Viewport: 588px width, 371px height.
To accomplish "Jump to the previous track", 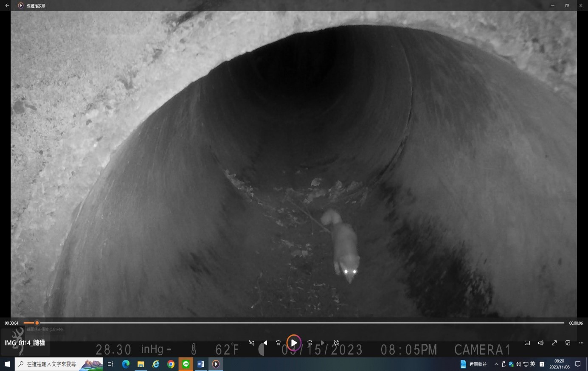I will click(x=265, y=343).
